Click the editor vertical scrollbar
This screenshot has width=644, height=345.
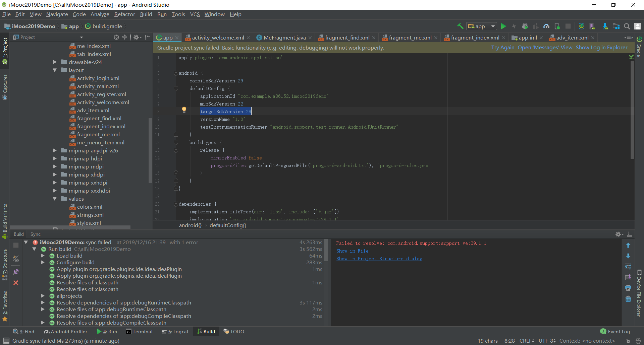pos(632,109)
